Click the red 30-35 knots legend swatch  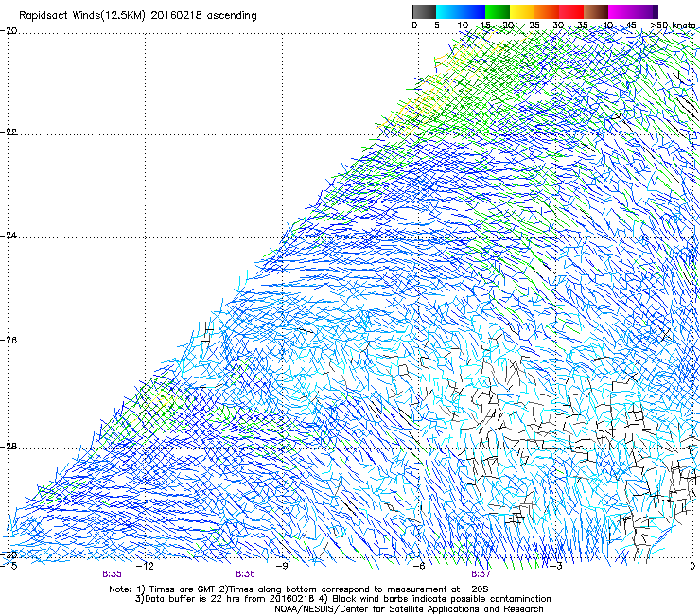[571, 11]
